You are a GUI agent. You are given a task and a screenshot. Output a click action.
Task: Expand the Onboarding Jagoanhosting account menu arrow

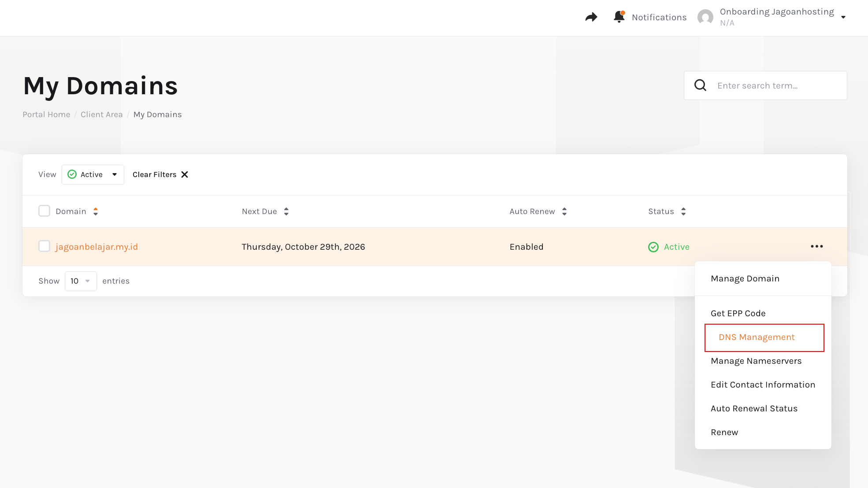tap(843, 17)
